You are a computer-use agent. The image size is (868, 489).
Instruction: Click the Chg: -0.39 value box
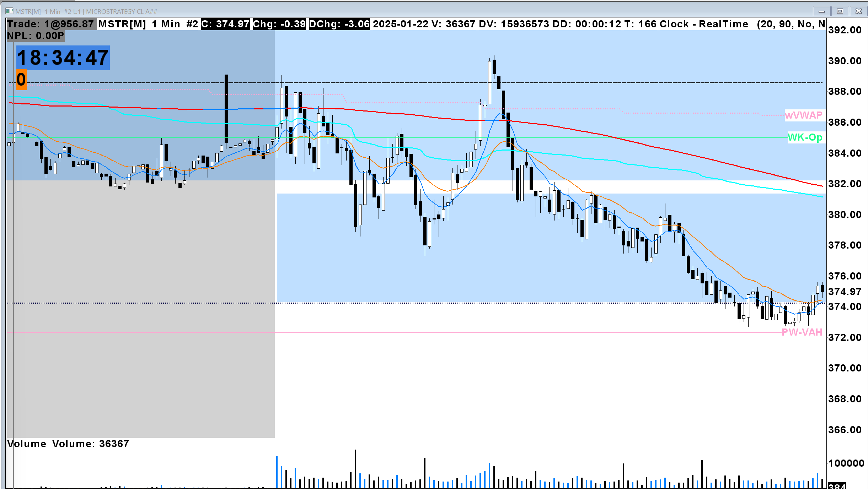pyautogui.click(x=279, y=24)
